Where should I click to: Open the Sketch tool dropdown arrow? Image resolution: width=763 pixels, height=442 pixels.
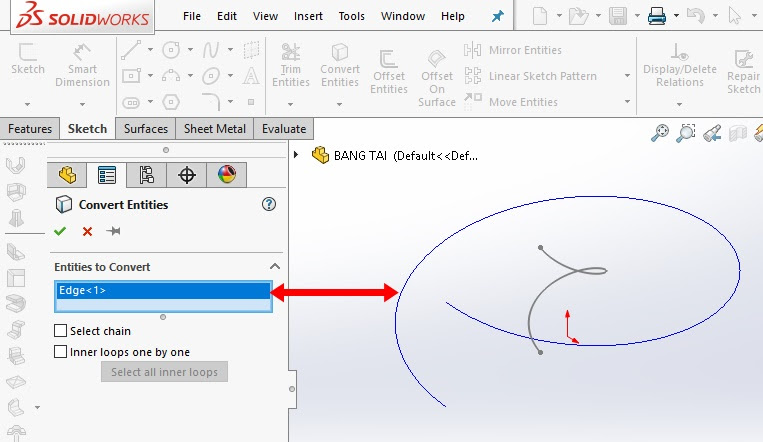pyautogui.click(x=27, y=104)
